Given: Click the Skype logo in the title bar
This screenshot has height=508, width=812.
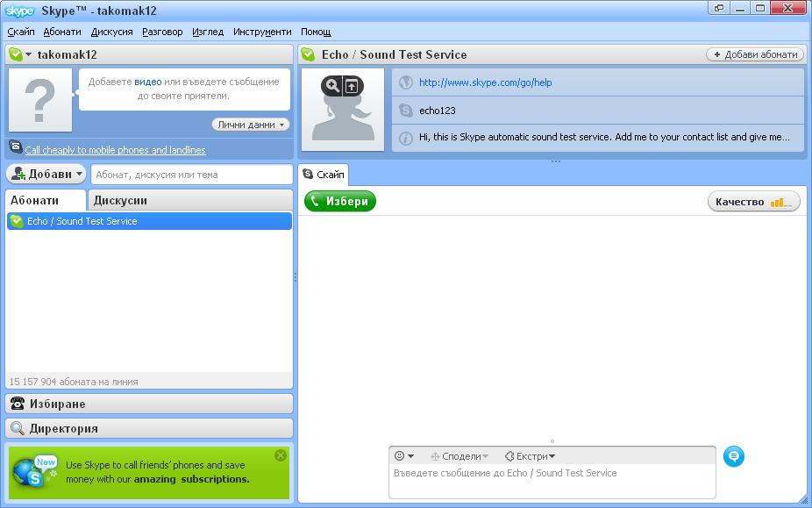Looking at the screenshot, I should [x=19, y=11].
